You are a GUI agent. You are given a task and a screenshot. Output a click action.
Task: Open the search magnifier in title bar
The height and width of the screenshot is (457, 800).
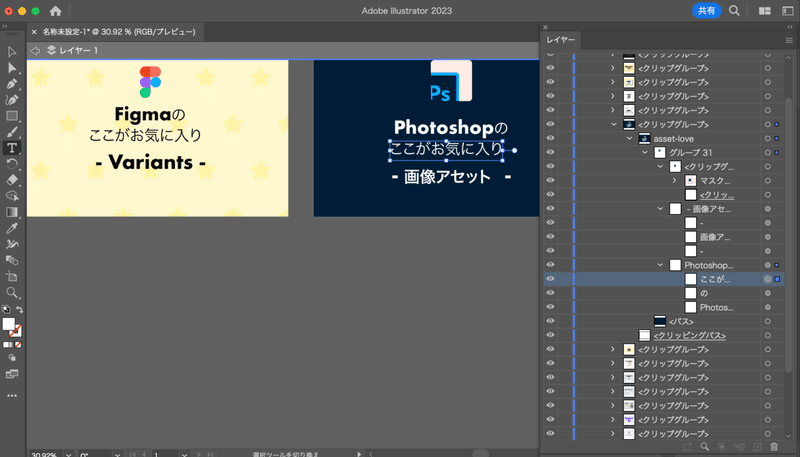point(734,11)
